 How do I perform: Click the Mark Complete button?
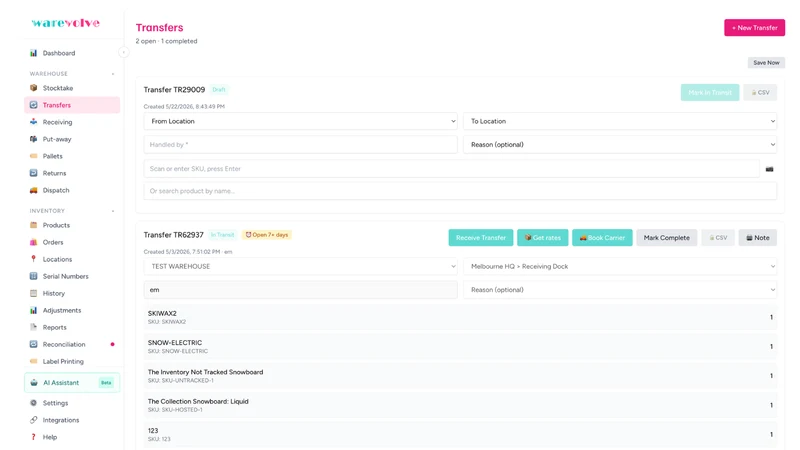point(666,238)
